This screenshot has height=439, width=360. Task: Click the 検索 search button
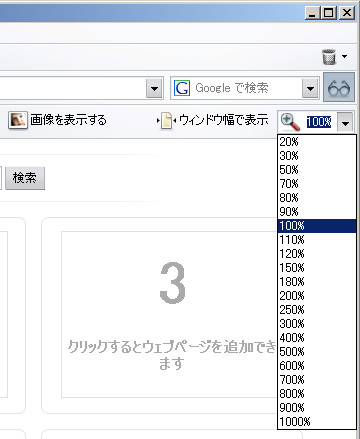click(x=25, y=178)
